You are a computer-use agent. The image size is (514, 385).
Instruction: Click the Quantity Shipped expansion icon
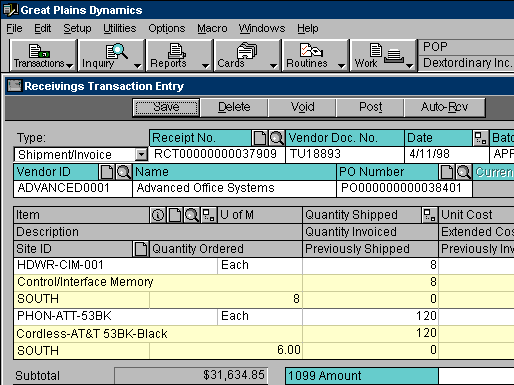pyautogui.click(x=429, y=215)
